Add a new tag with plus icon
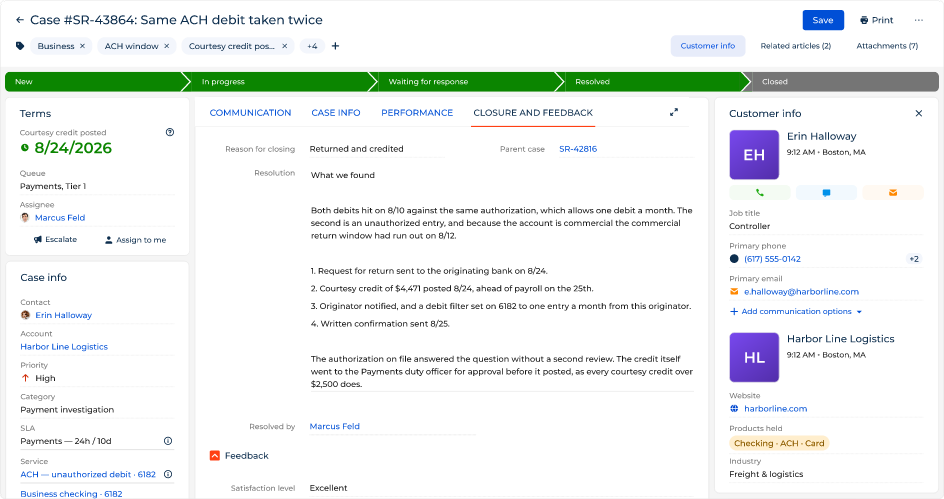 point(335,46)
